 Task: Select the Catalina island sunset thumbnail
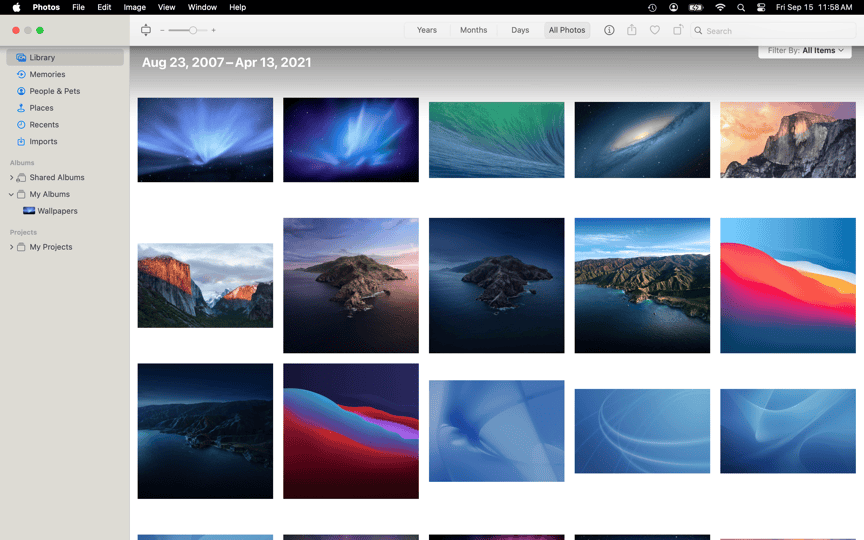(351, 285)
